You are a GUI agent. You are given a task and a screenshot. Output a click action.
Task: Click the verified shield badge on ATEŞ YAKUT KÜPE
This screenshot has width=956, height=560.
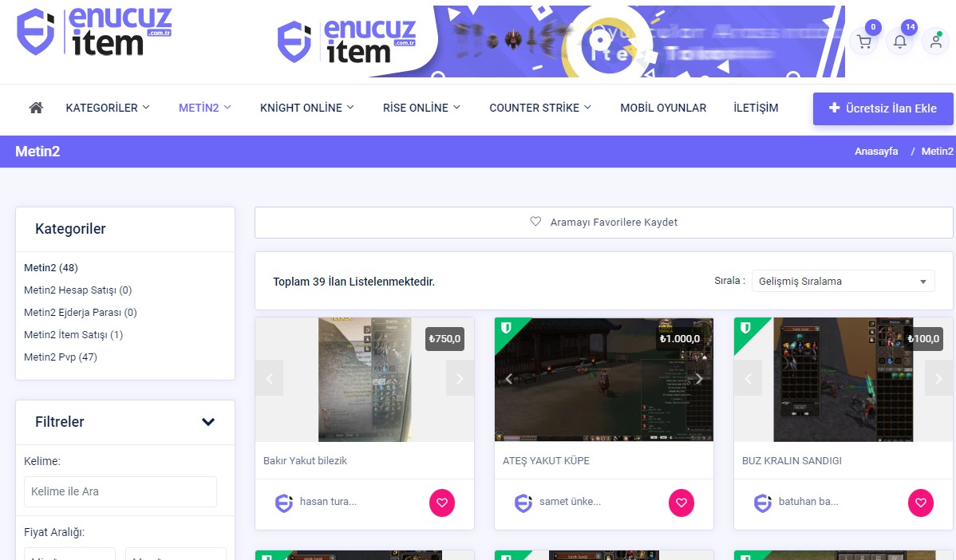505,328
